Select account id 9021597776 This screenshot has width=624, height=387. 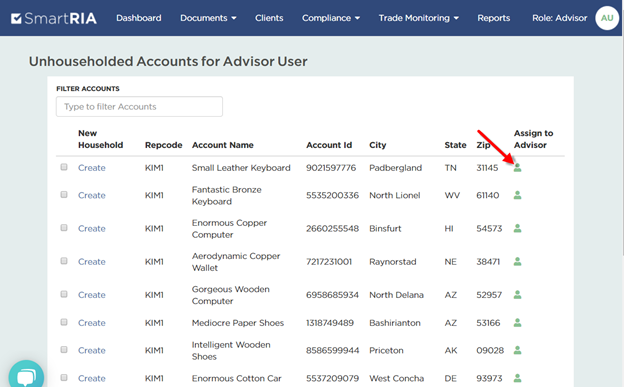click(x=331, y=168)
